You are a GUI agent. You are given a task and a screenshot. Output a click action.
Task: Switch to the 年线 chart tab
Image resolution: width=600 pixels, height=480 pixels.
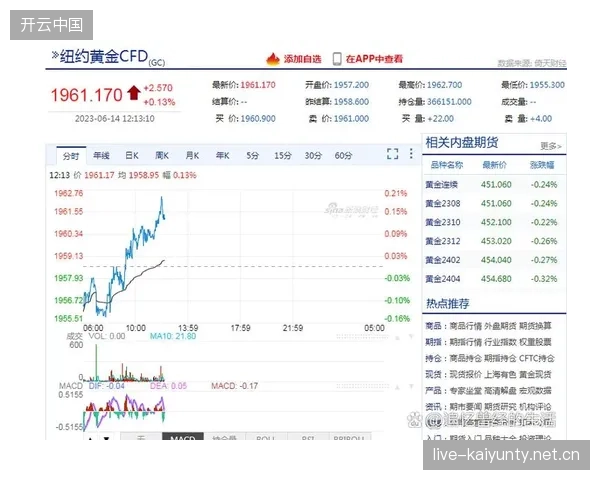101,155
